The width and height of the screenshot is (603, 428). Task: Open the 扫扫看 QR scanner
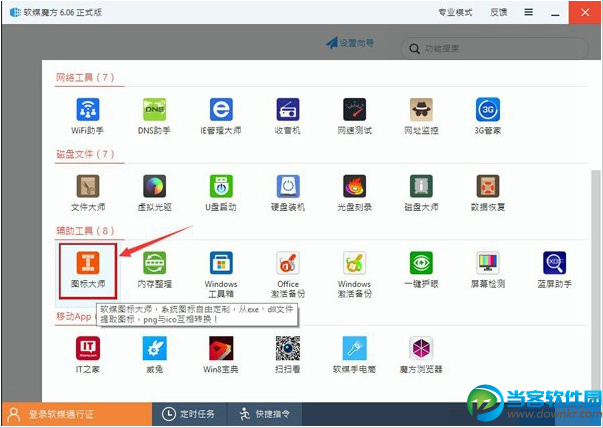288,355
